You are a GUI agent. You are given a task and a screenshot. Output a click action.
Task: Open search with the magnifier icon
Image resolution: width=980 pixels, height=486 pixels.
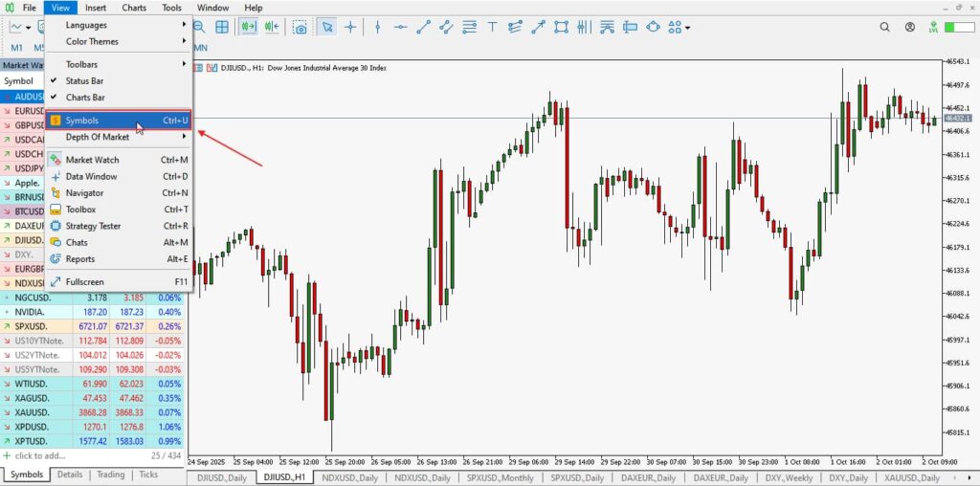click(199, 28)
